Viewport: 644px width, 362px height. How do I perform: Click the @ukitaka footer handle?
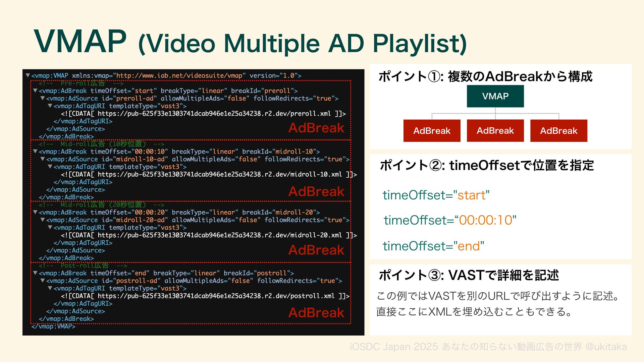coord(606,347)
